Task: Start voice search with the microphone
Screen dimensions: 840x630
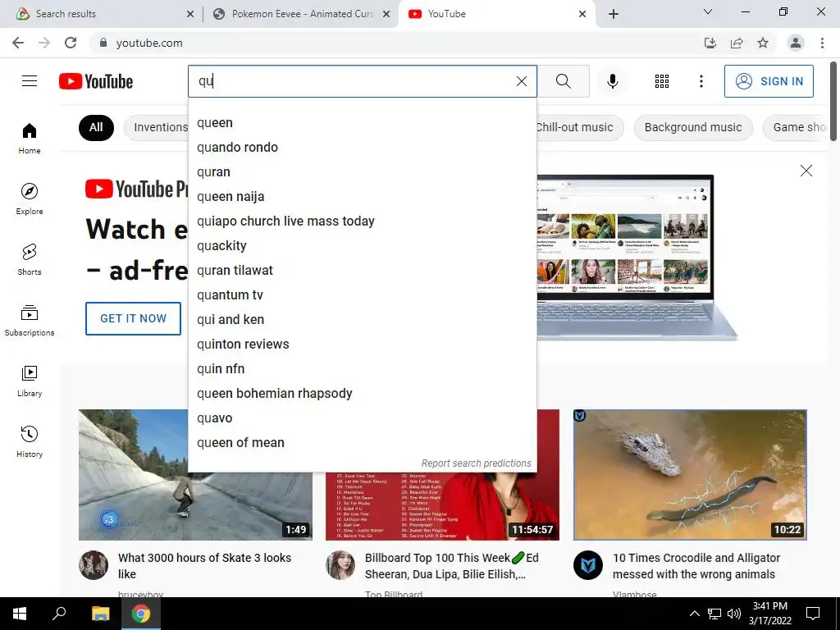Action: coord(612,81)
